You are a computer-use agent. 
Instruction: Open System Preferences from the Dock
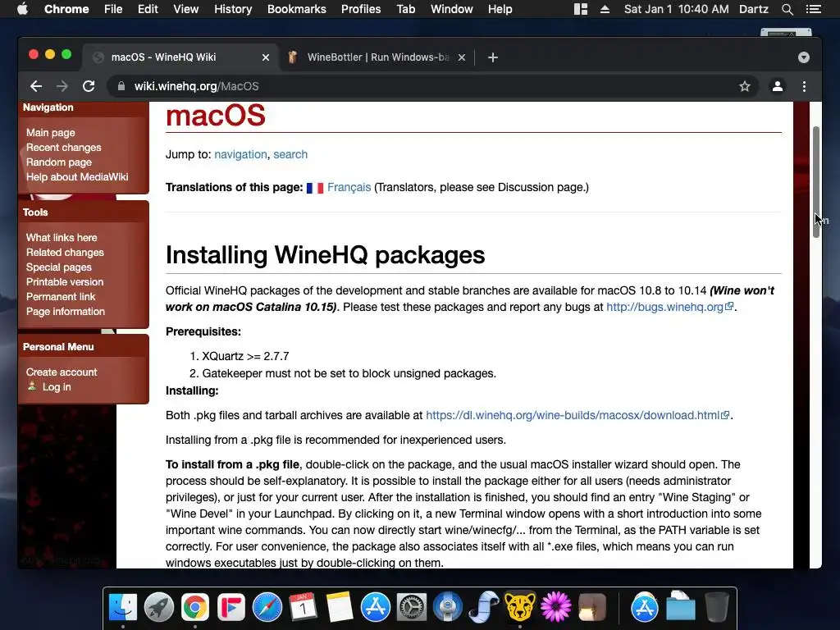click(412, 608)
